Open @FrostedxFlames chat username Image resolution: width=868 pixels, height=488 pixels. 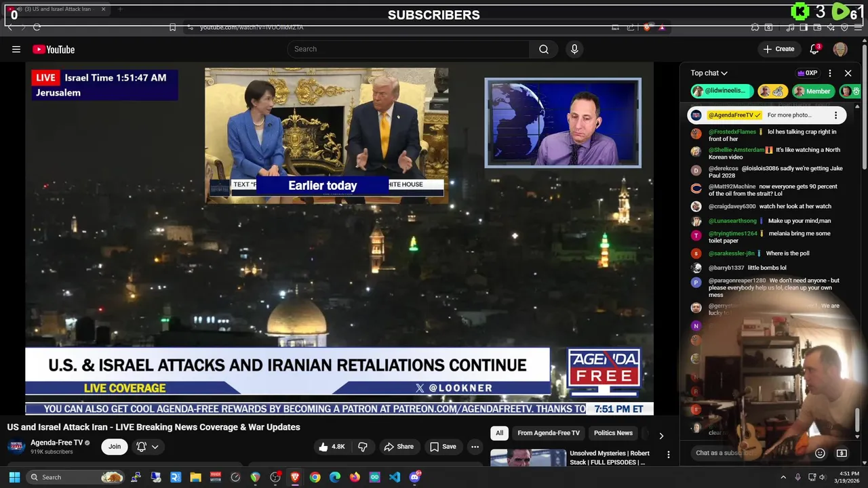[x=732, y=132]
